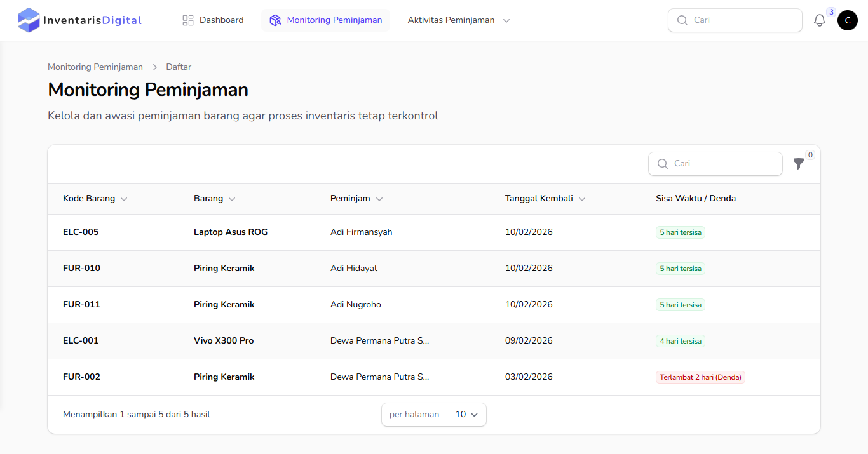Click Laptop Asus ROG item
Viewport: 868px width, 454px height.
(x=231, y=232)
